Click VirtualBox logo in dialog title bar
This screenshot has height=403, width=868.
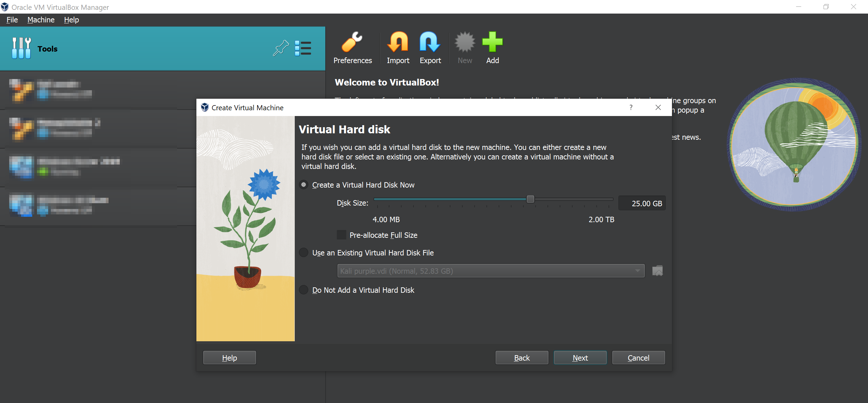205,107
